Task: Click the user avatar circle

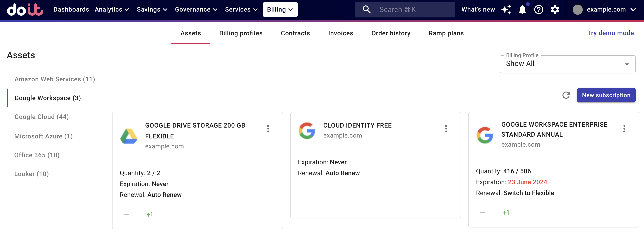Action: tap(577, 10)
